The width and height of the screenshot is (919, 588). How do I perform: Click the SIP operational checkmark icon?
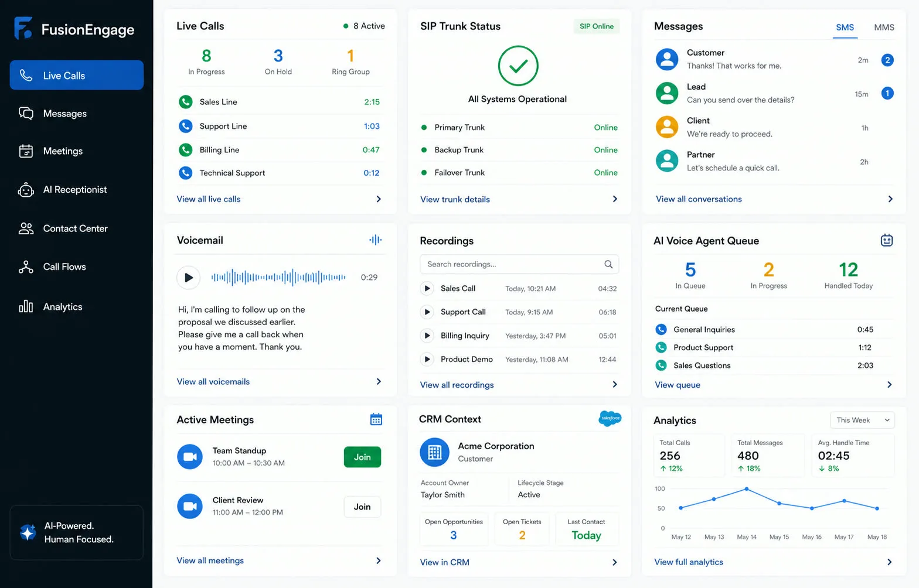pos(518,66)
